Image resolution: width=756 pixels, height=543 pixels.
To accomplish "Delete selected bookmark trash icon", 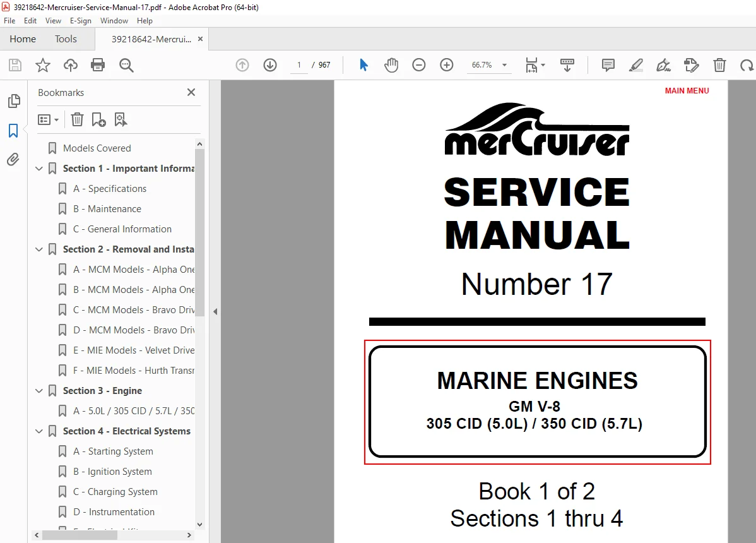I will click(77, 119).
